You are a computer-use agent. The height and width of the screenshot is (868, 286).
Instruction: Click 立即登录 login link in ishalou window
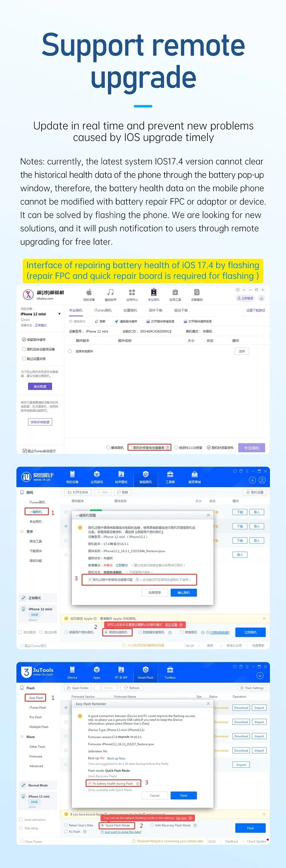pyautogui.click(x=245, y=298)
